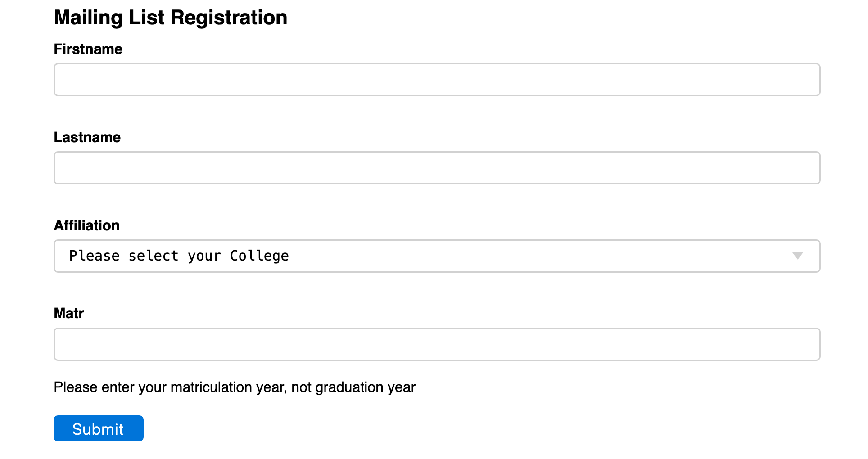Click the dropdown arrow in Affiliation field

coord(797,256)
